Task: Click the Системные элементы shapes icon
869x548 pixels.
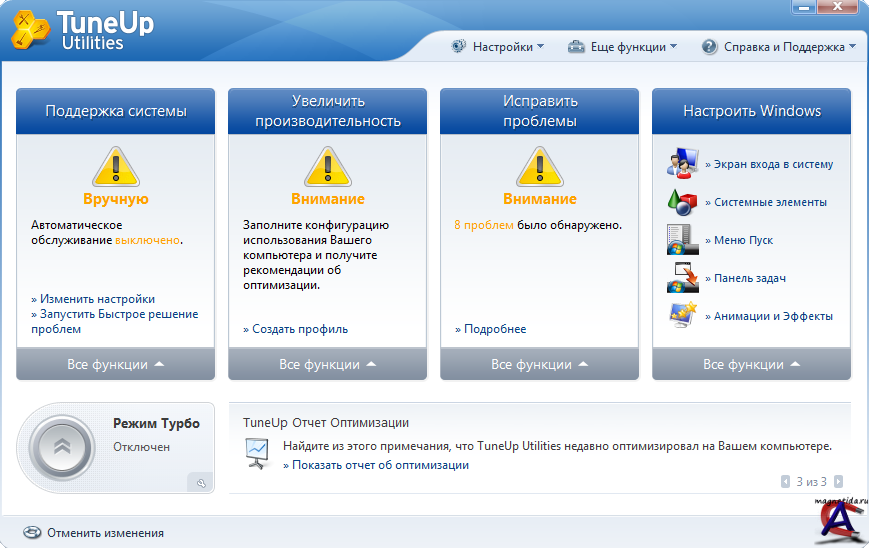Action: coord(682,201)
